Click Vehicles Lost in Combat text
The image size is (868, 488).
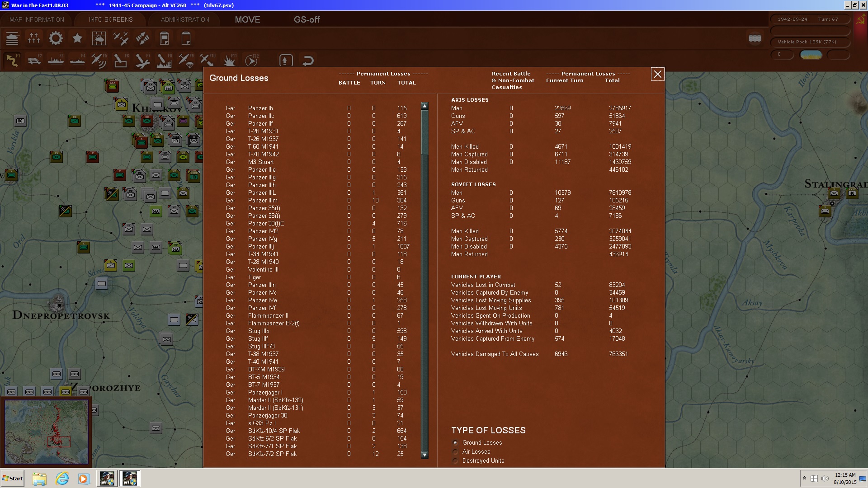[483, 285]
